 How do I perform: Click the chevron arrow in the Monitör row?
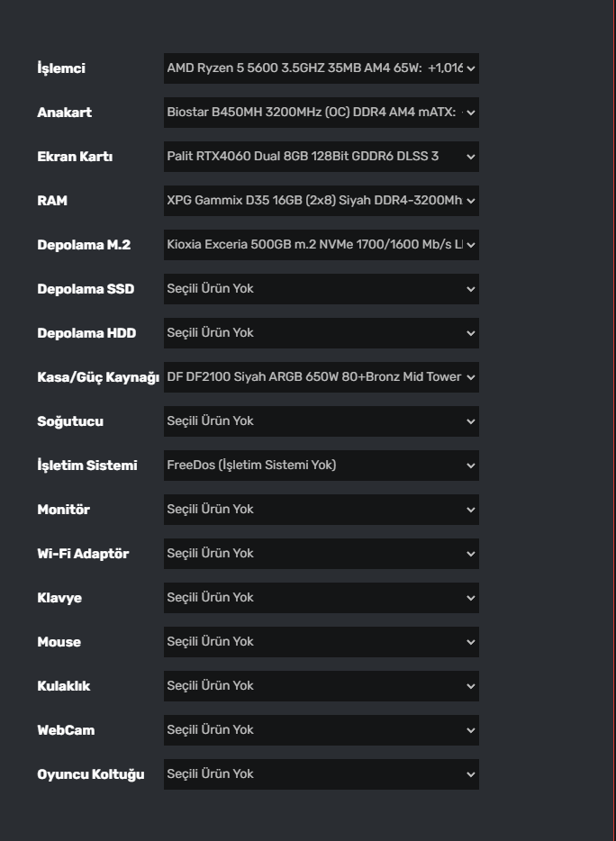pos(470,510)
